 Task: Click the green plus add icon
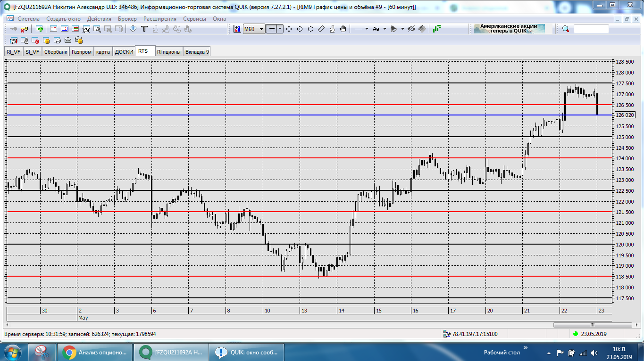(x=40, y=29)
